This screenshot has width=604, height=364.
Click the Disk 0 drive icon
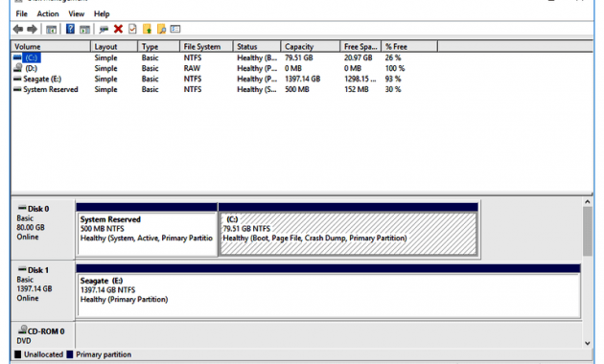(x=22, y=208)
